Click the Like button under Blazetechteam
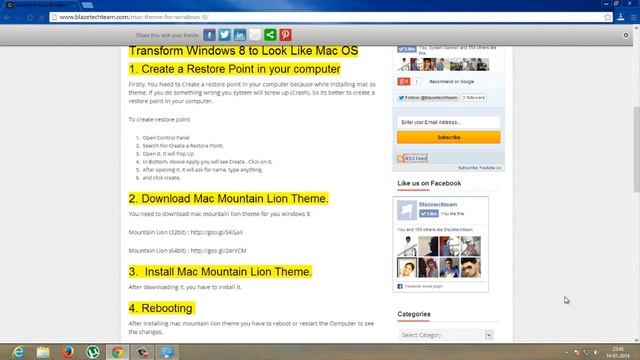 [x=429, y=213]
